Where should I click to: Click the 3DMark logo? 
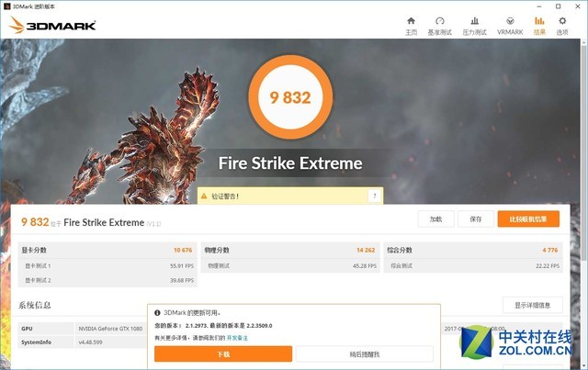[x=52, y=25]
